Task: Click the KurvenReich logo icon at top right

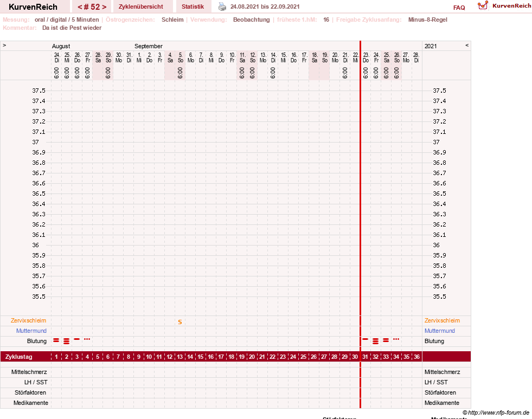Action: 483,5
